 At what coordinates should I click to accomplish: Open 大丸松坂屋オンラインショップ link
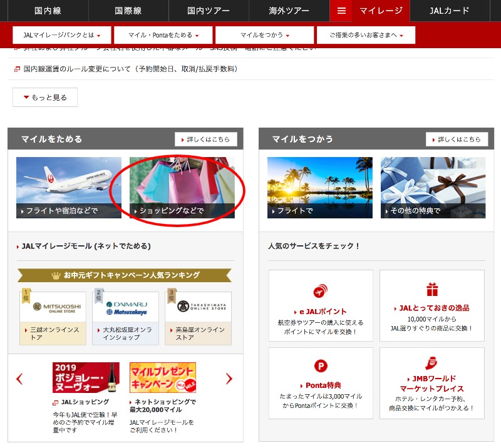coord(127,333)
